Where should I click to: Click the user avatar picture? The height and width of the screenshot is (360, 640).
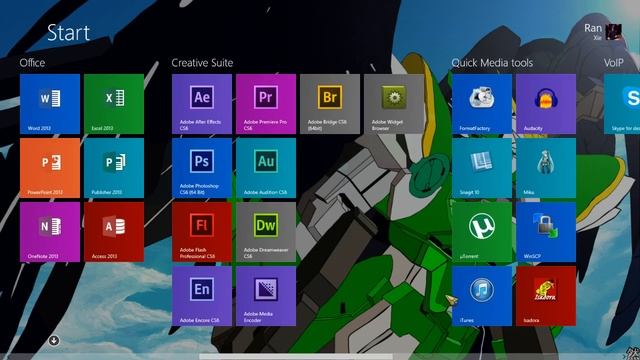[x=614, y=31]
